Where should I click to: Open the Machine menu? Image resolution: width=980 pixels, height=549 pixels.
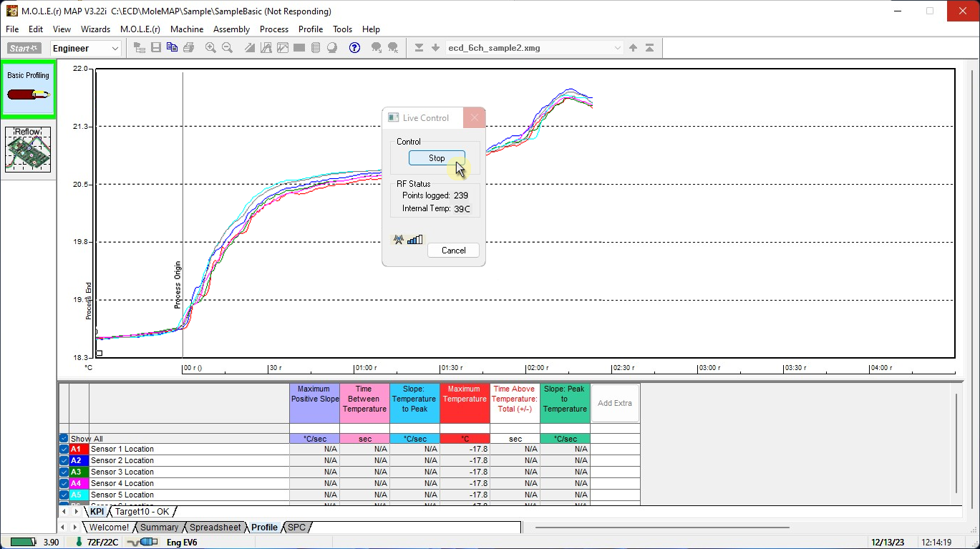coord(187,29)
